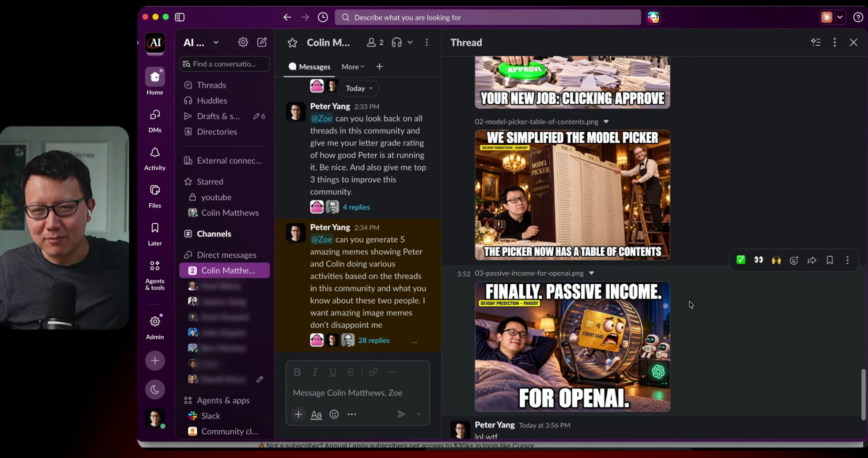Toggle the Aa formatting toolbar
Viewport: 868px width, 458px height.
click(x=316, y=415)
